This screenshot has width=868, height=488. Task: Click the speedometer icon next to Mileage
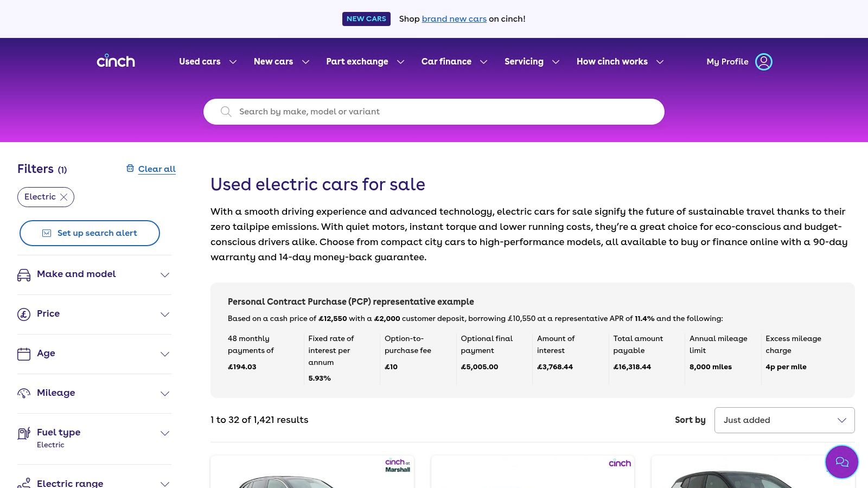coord(24,394)
